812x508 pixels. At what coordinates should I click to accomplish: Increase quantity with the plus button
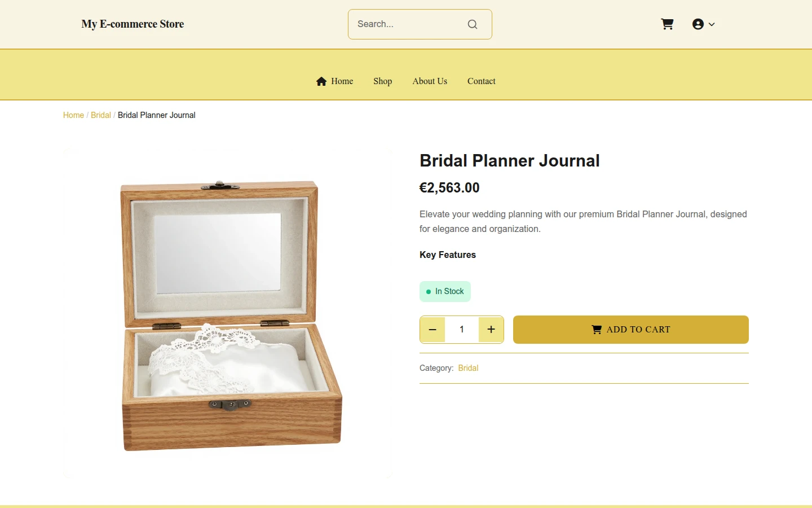(491, 330)
